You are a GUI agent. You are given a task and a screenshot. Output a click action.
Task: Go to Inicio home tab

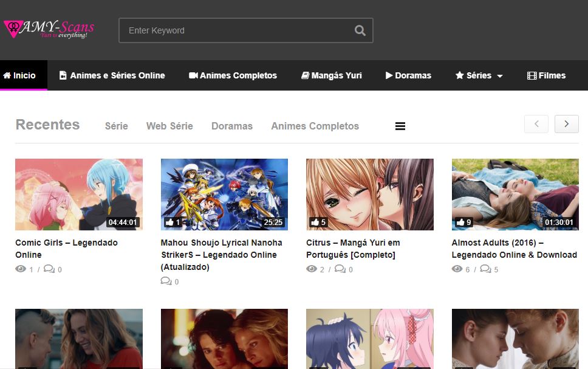point(24,75)
